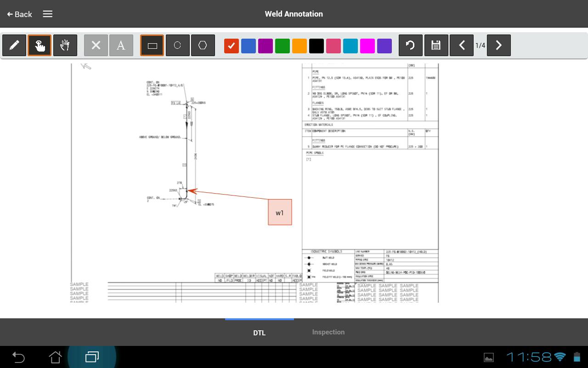Viewport: 588px width, 368px height.
Task: Choose the orange color swatch
Action: click(x=300, y=46)
